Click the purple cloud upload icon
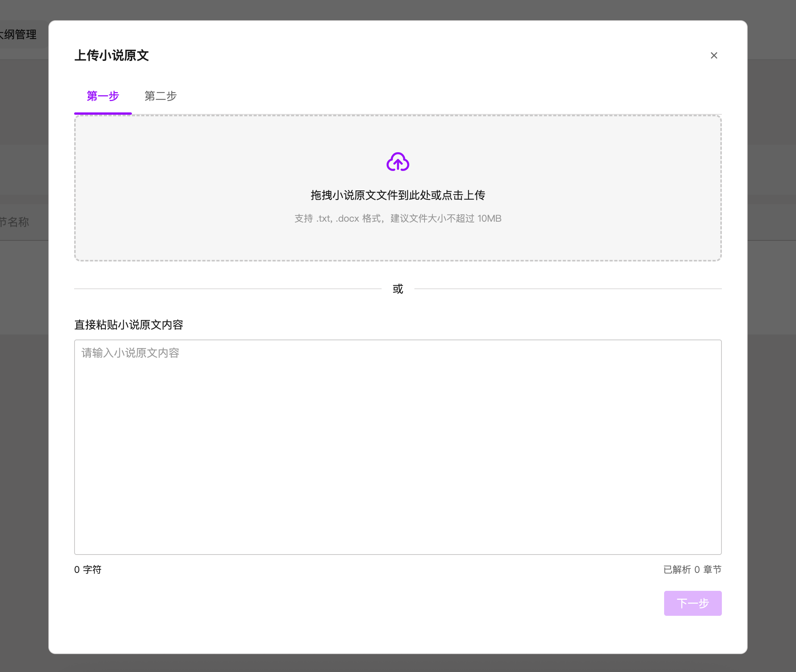The height and width of the screenshot is (672, 796). (x=398, y=162)
